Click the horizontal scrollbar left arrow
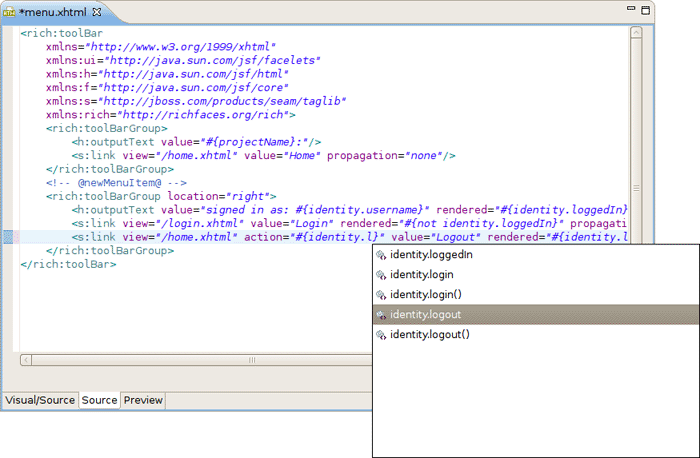The height and width of the screenshot is (458, 700). click(27, 359)
